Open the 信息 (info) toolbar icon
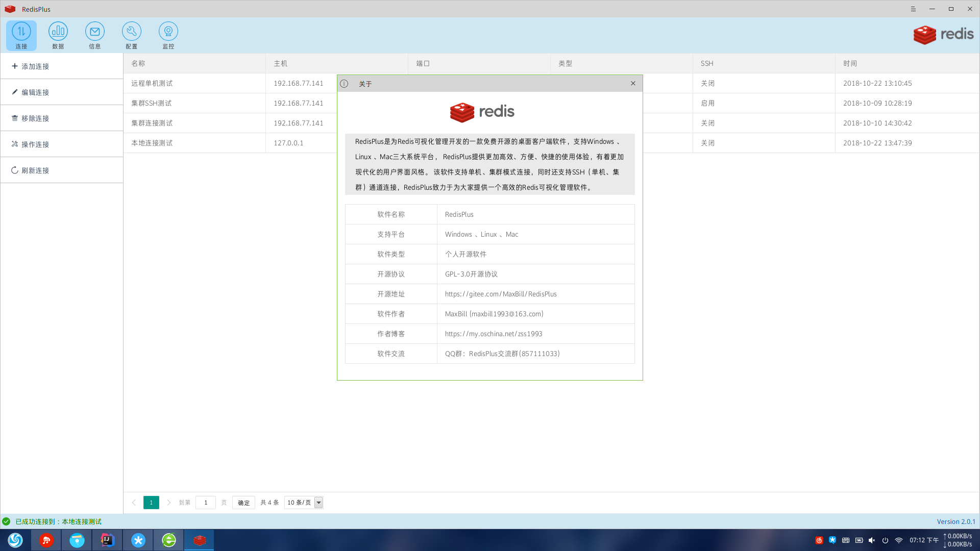The height and width of the screenshot is (551, 980). pyautogui.click(x=95, y=36)
